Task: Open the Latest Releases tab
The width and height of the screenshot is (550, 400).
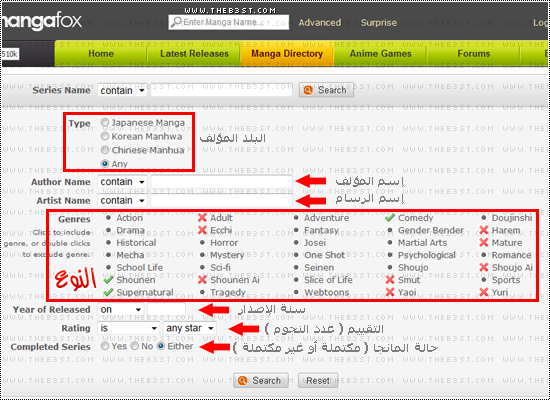Action: 194,53
